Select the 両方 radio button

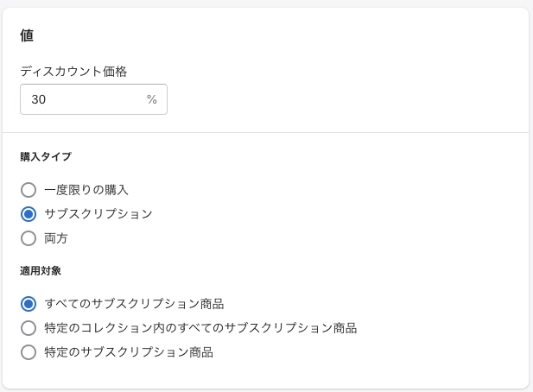[29, 238]
